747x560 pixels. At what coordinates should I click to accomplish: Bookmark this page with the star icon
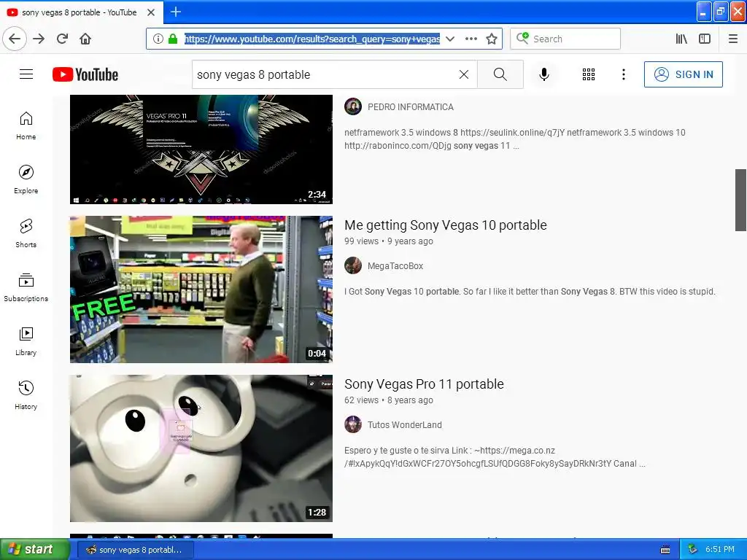pos(491,39)
